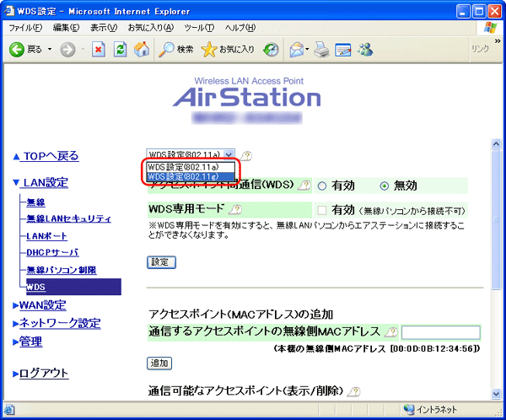Choose WDS設定(802.11a) in dropdown list
This screenshot has width=506, height=420.
tap(191, 167)
